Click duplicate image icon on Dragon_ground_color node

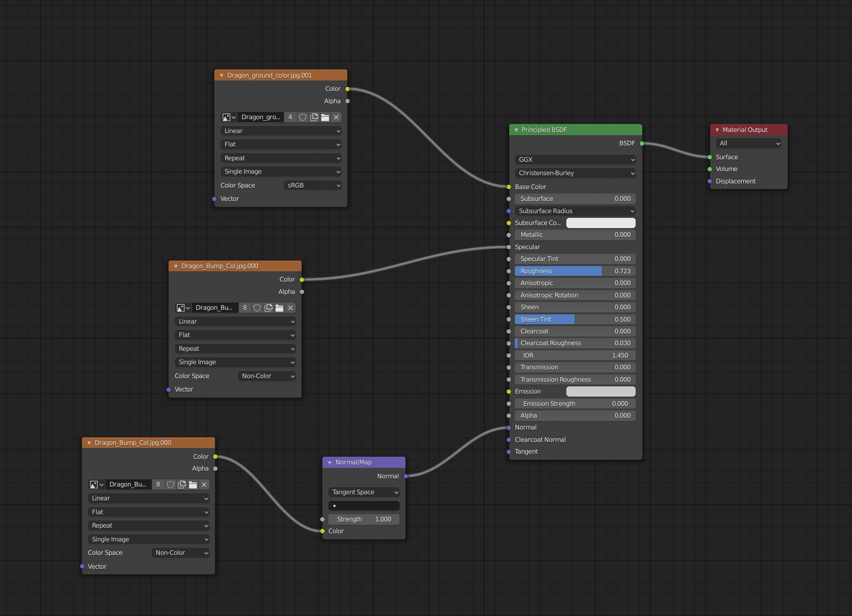tap(314, 117)
